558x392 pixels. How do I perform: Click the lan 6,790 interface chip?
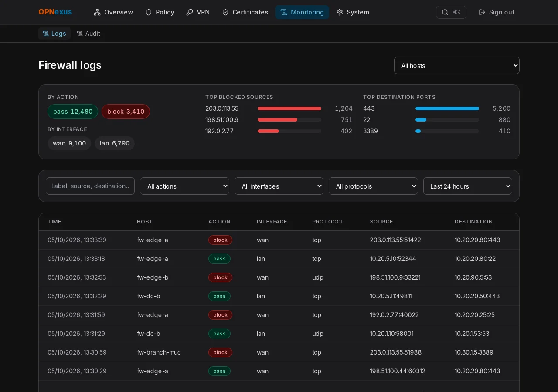click(115, 143)
